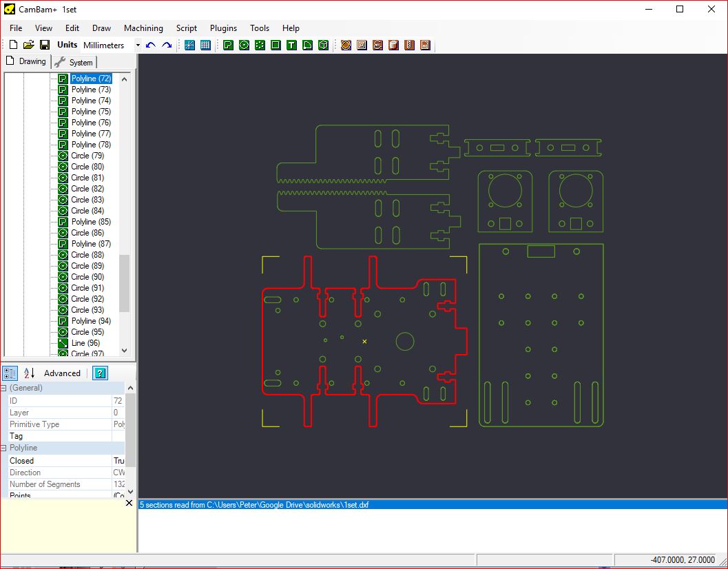This screenshot has width=728, height=569.
Task: Click the Pocket machining operation icon
Action: tap(362, 45)
